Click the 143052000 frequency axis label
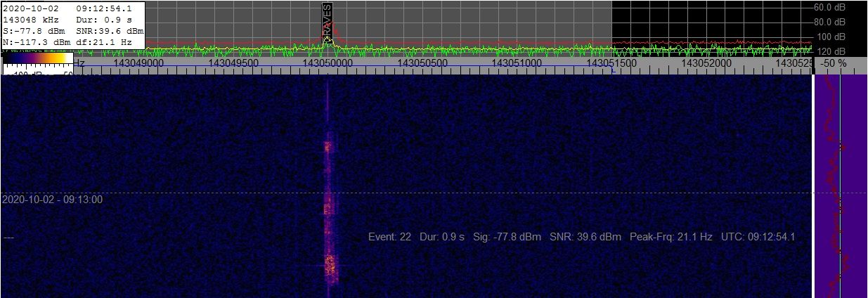The width and height of the screenshot is (868, 298). tap(707, 63)
